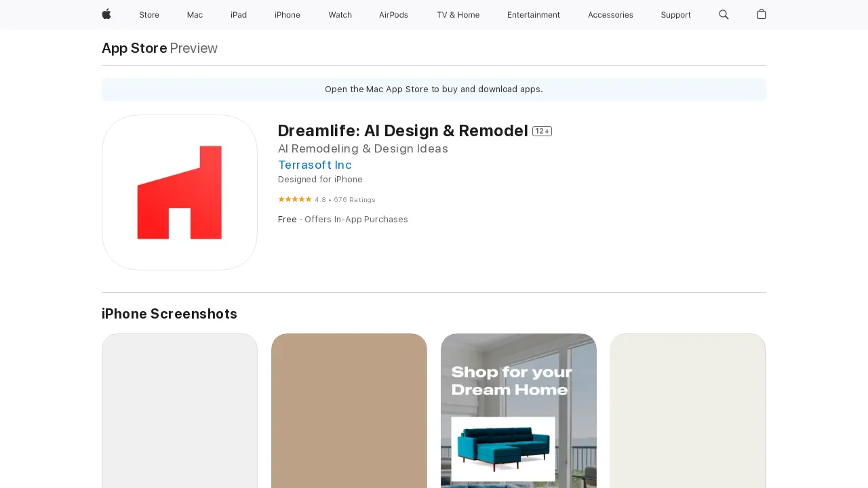Open 'Shop for your Dream Home' screenshot
This screenshot has height=488, width=868.
(519, 411)
